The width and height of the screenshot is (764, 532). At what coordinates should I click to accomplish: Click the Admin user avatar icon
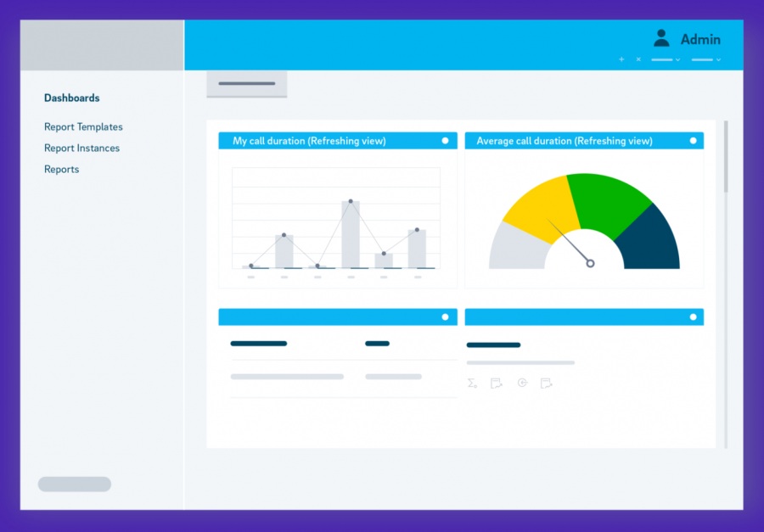[x=661, y=36]
